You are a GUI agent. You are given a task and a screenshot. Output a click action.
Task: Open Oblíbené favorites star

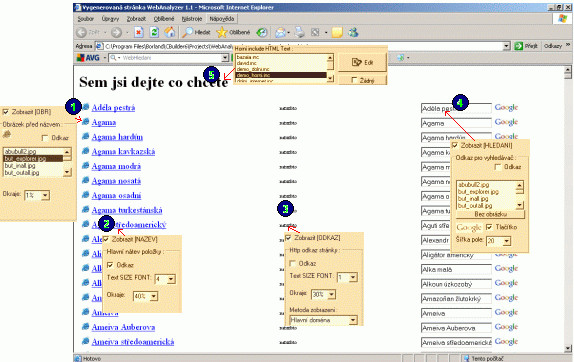[x=221, y=32]
